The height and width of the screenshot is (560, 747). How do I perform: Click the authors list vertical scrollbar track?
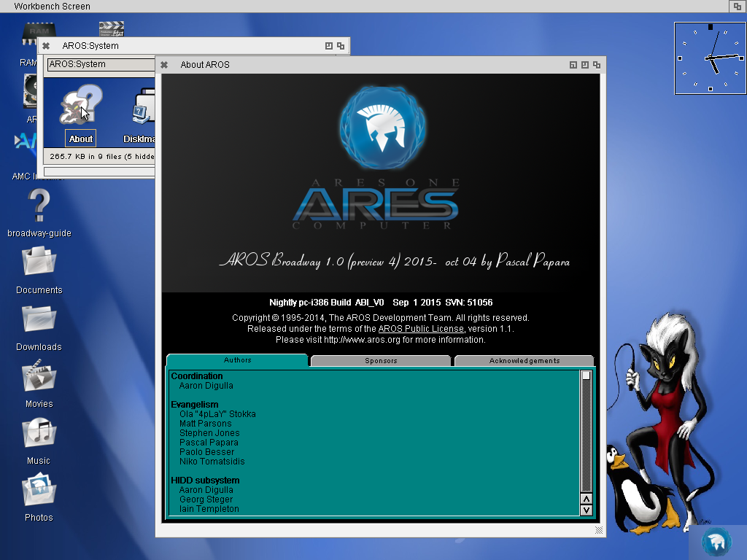pyautogui.click(x=586, y=437)
